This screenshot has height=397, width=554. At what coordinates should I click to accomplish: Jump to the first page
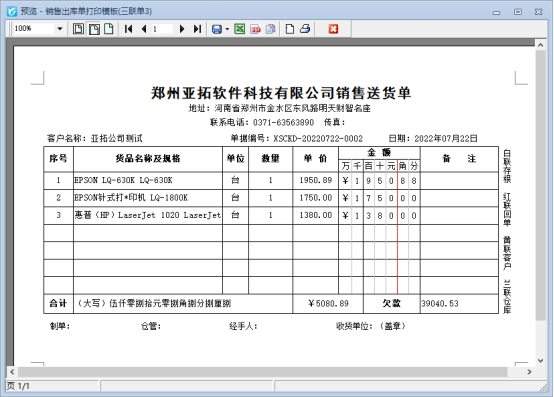[x=129, y=29]
